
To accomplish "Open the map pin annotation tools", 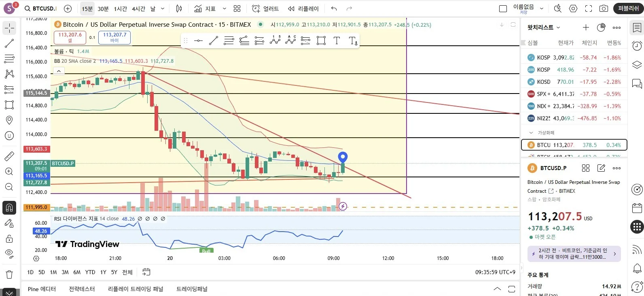I will (9, 120).
